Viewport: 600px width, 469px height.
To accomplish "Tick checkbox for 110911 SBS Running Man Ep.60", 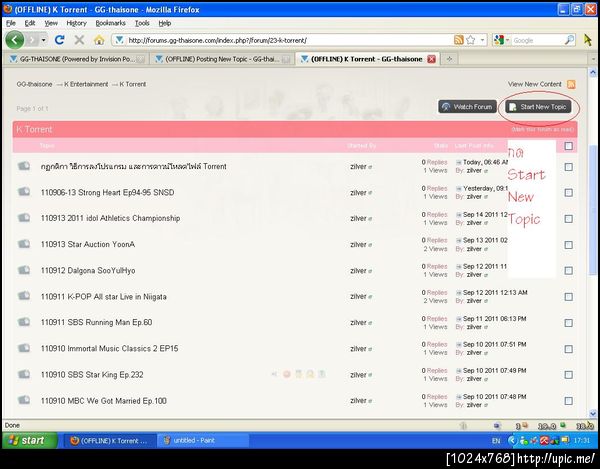I will (569, 323).
